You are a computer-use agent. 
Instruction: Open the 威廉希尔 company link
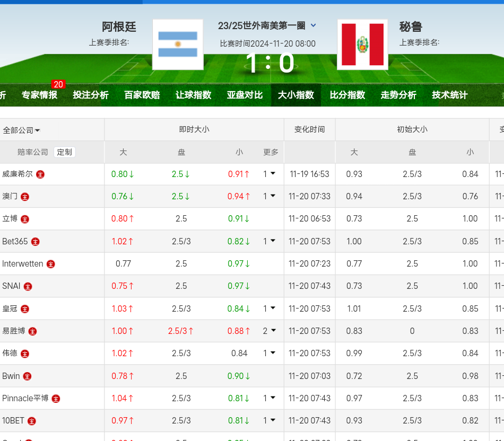coord(18,174)
